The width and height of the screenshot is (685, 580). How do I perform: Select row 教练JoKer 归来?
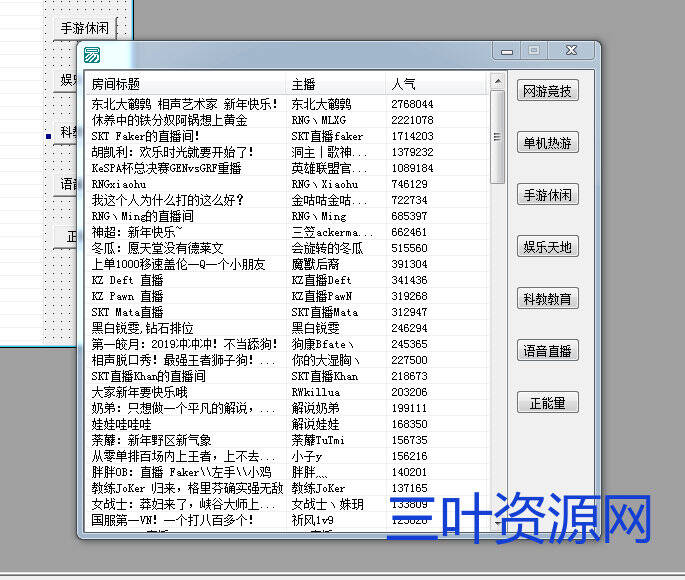[x=286, y=488]
